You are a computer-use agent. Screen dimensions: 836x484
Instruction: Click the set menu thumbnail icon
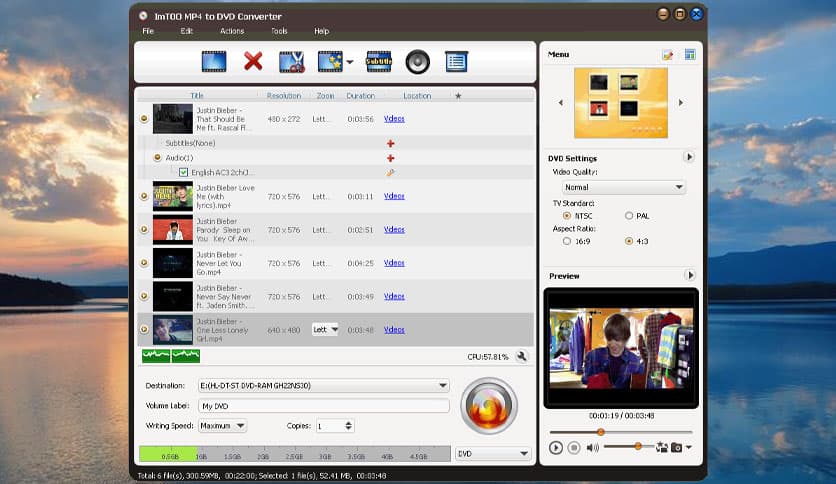click(662, 447)
